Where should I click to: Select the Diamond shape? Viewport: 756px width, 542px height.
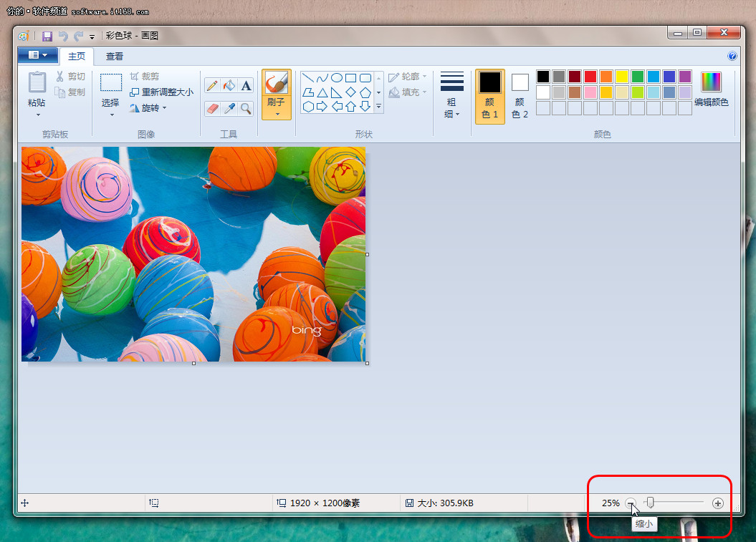pos(351,92)
